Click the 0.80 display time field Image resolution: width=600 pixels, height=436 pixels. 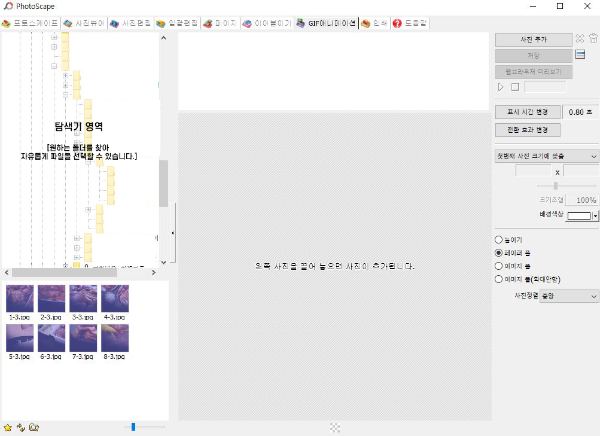[580, 112]
